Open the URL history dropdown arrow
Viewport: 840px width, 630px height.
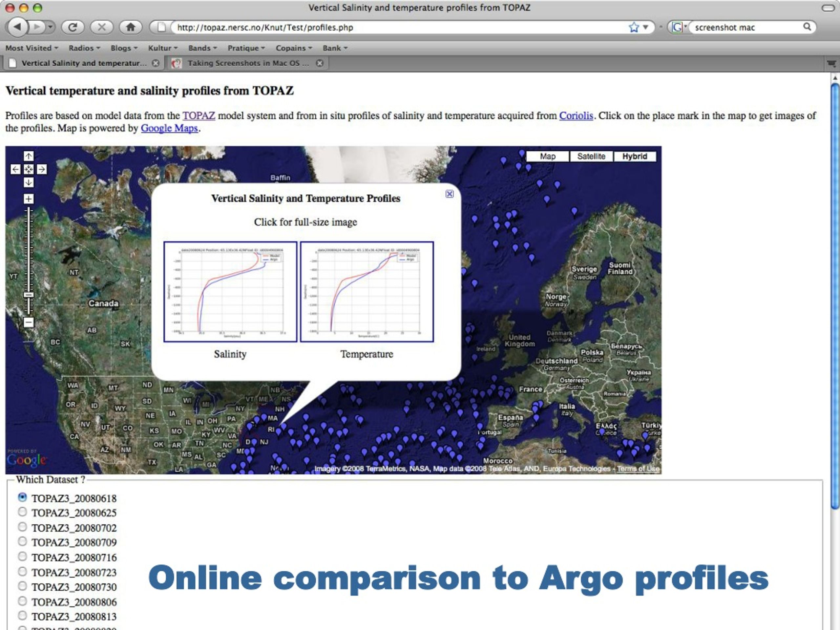pyautogui.click(x=645, y=27)
